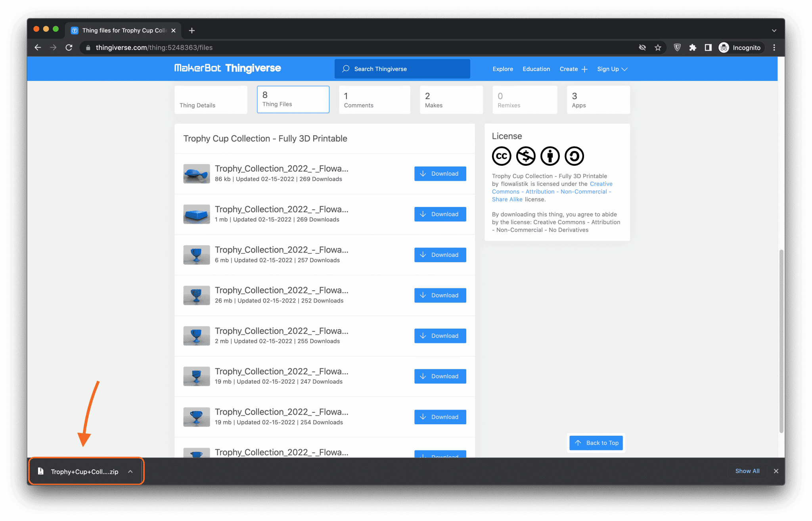Click the Creative Commons SA (Share Alike) icon
The width and height of the screenshot is (812, 521).
click(573, 156)
